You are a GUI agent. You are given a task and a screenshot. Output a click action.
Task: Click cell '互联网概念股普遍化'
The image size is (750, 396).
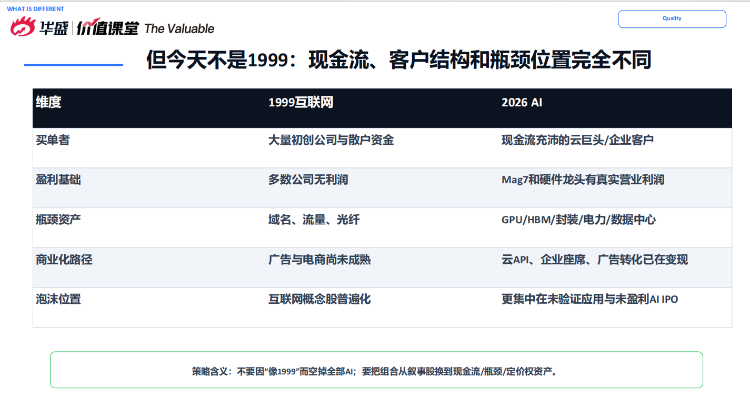click(x=320, y=299)
